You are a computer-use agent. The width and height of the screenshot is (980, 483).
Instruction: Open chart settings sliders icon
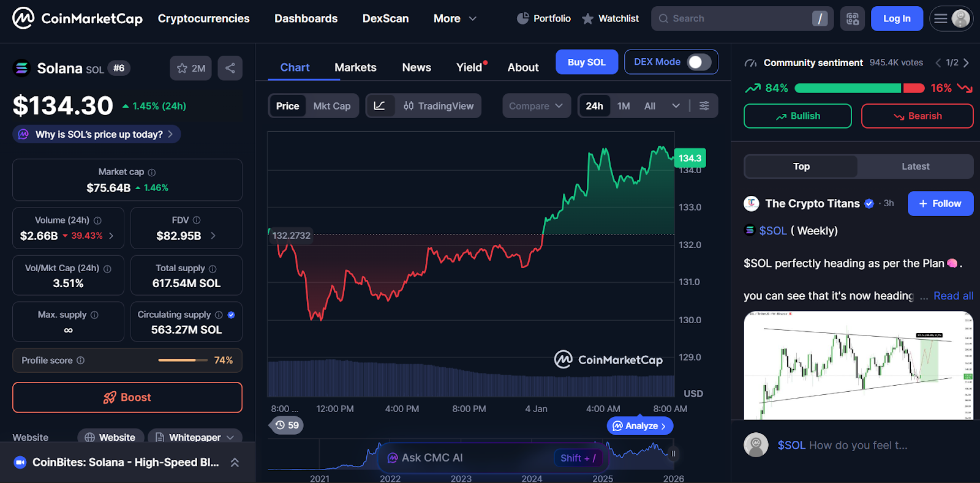point(704,106)
